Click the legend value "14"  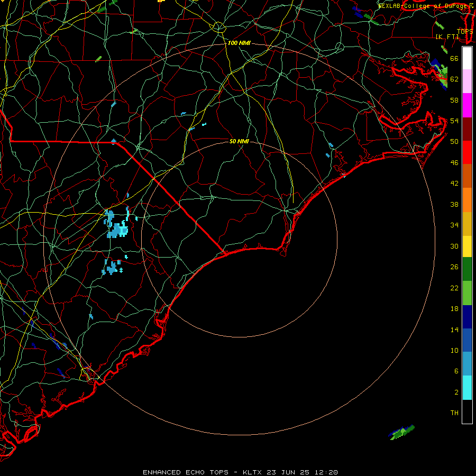[x=454, y=329]
